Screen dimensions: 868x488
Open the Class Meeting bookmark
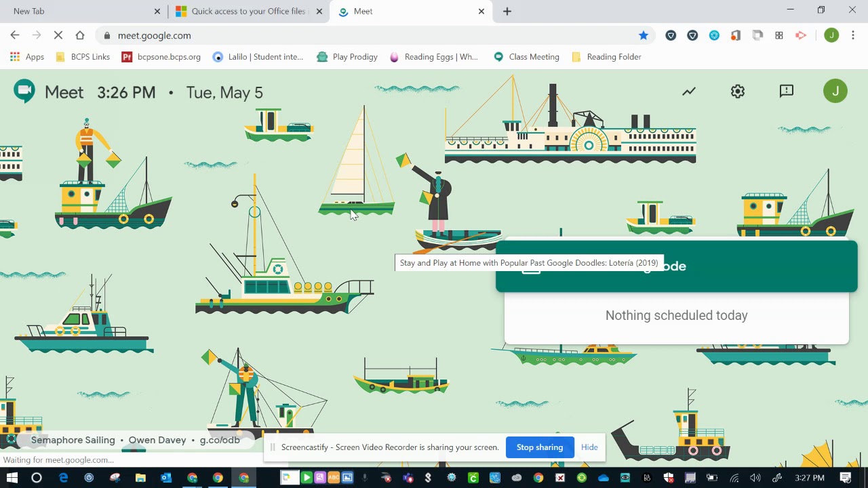click(526, 57)
